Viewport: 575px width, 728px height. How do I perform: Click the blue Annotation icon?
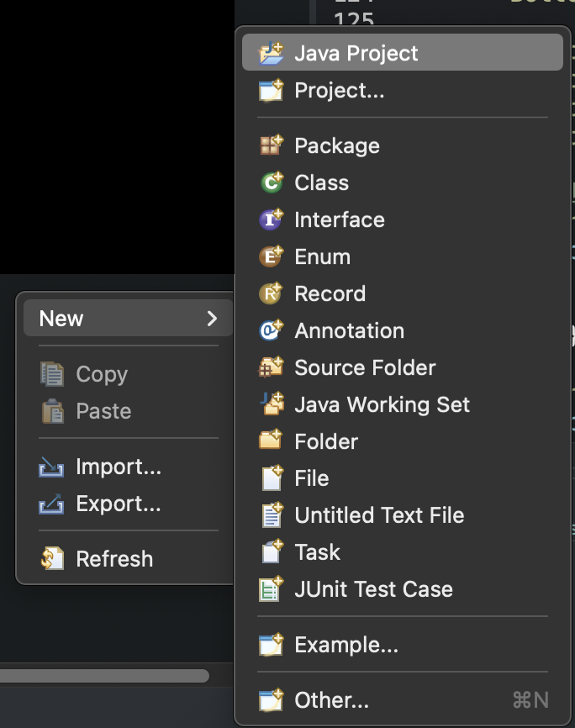point(272,330)
